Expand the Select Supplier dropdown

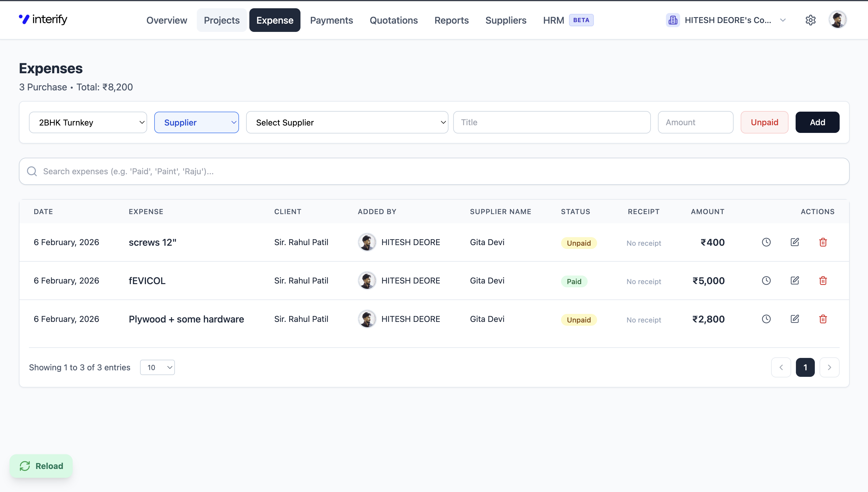[x=347, y=122]
